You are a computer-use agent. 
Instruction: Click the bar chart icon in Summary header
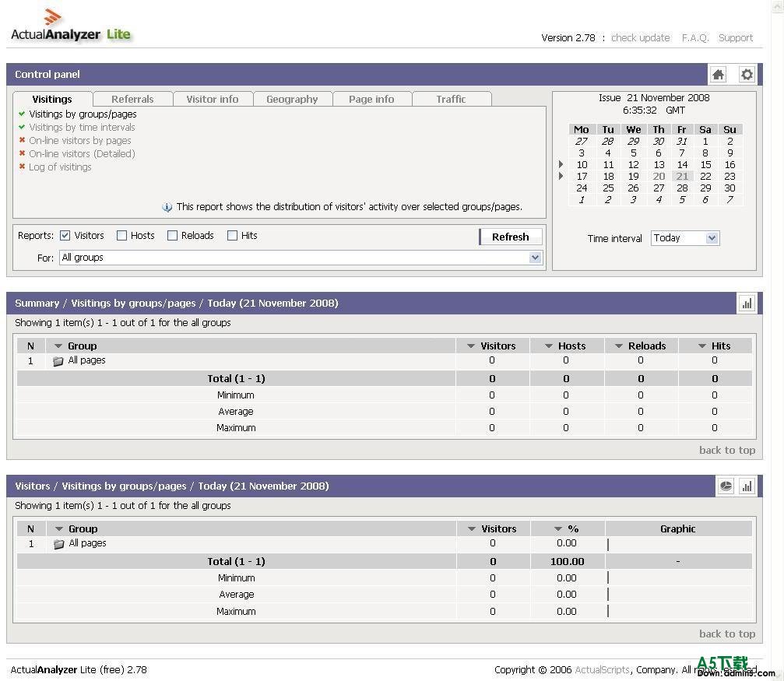click(747, 304)
